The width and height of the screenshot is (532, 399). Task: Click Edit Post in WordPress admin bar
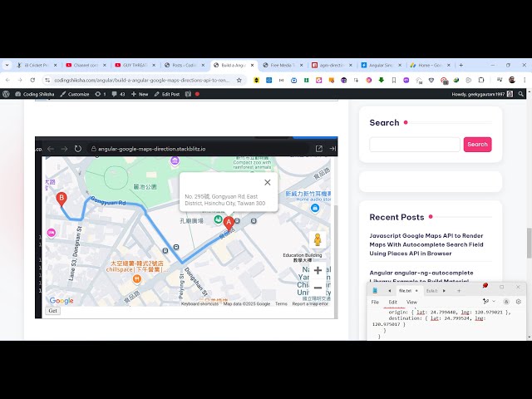(170, 94)
